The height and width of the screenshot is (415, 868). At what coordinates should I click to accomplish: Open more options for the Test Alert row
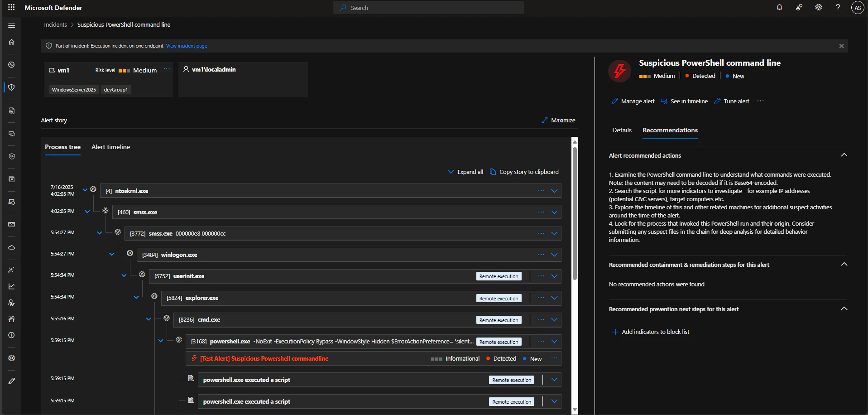[554, 358]
